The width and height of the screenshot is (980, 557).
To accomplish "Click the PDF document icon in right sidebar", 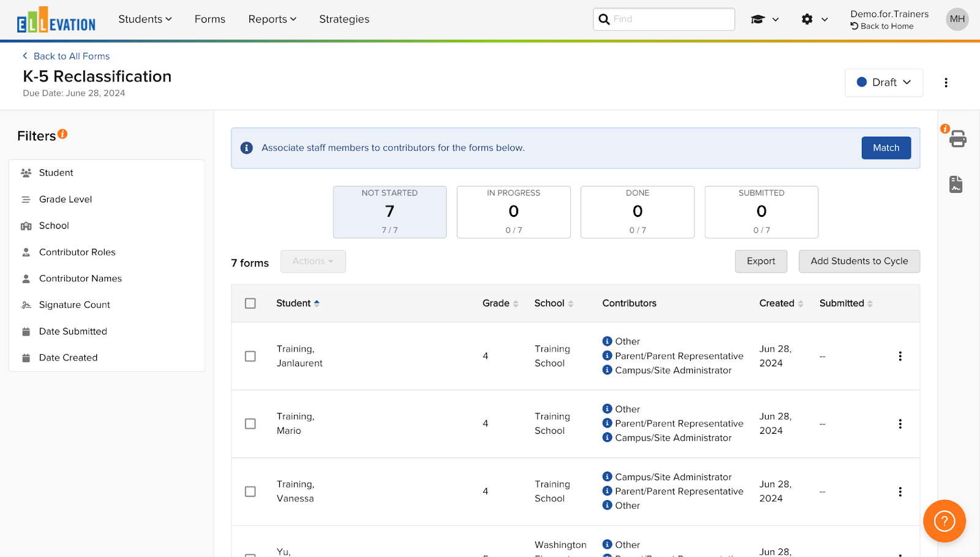I will tap(956, 184).
